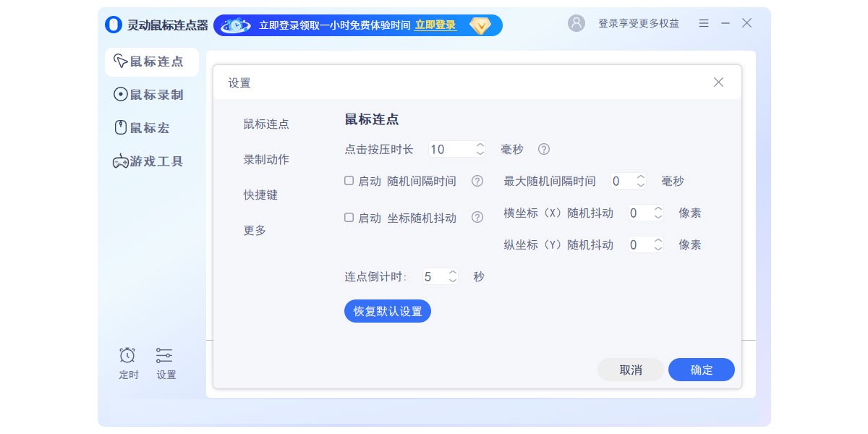Switch to 快捷键 settings tab

[260, 195]
